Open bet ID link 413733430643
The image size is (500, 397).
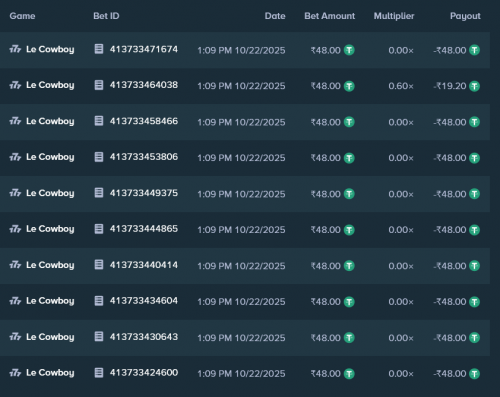coord(144,337)
